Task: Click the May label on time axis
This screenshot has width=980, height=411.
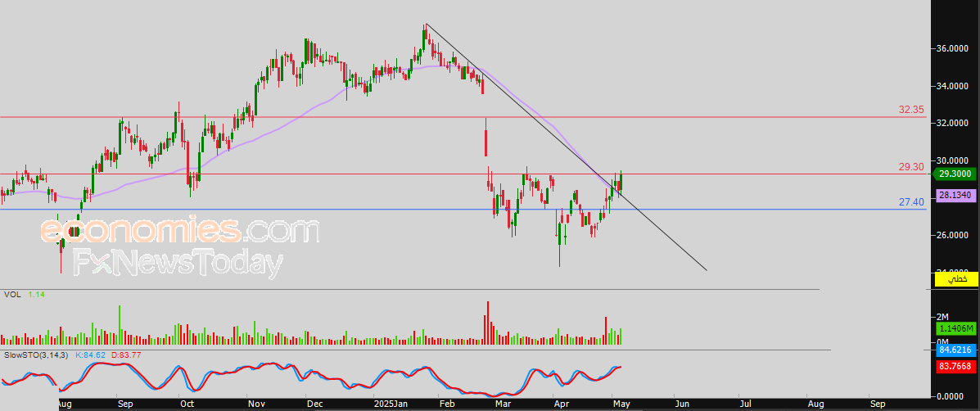Action: pos(622,404)
